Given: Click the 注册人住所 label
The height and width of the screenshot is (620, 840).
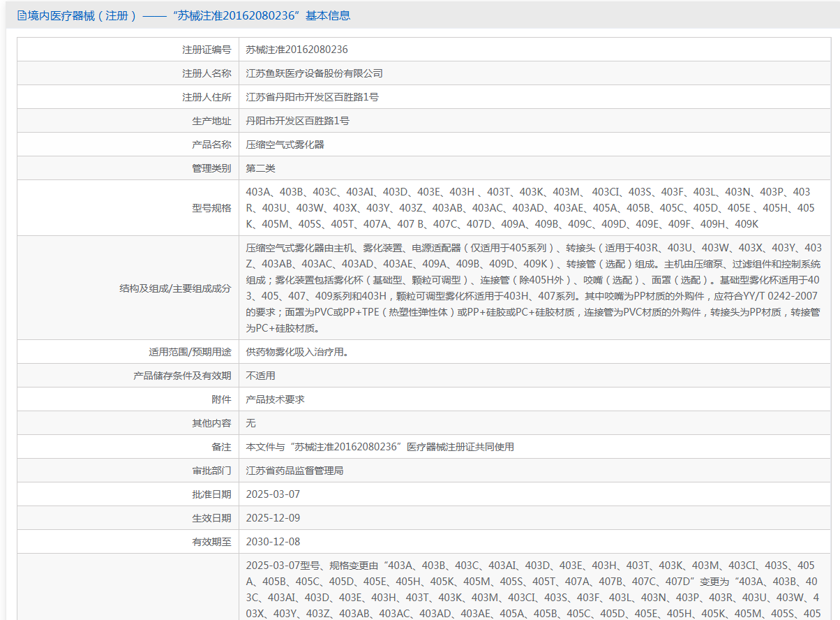Looking at the screenshot, I should click(x=207, y=97).
